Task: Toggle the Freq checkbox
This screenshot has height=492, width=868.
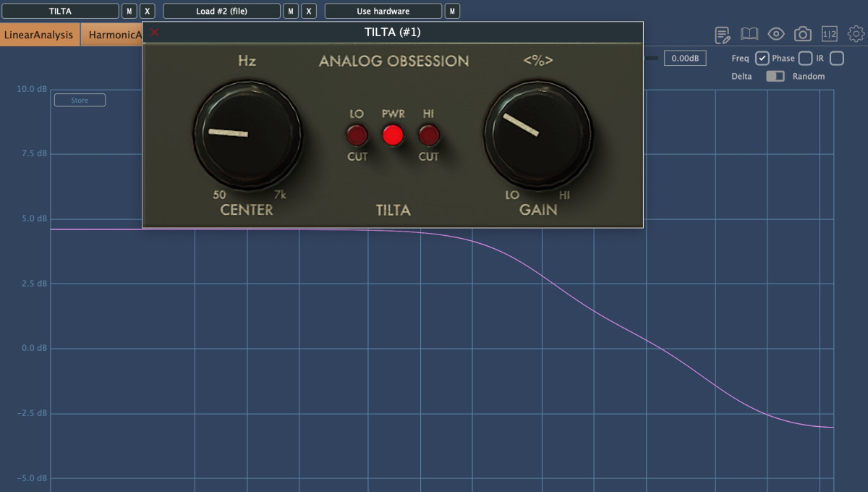Action: click(762, 59)
